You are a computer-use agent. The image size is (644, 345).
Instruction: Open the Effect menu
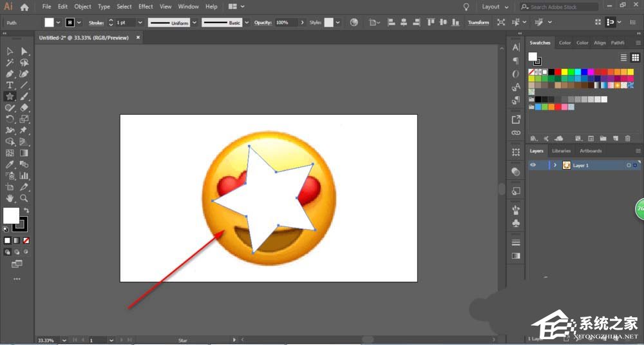(146, 6)
